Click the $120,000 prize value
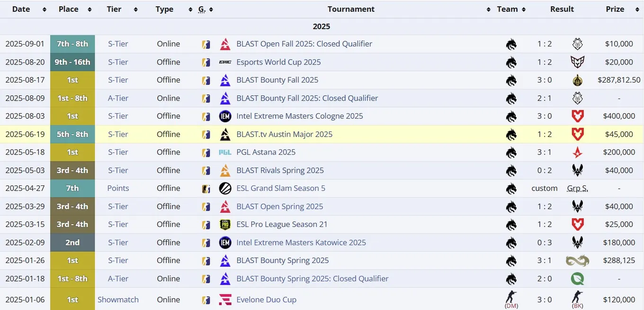The image size is (644, 310). 619,300
